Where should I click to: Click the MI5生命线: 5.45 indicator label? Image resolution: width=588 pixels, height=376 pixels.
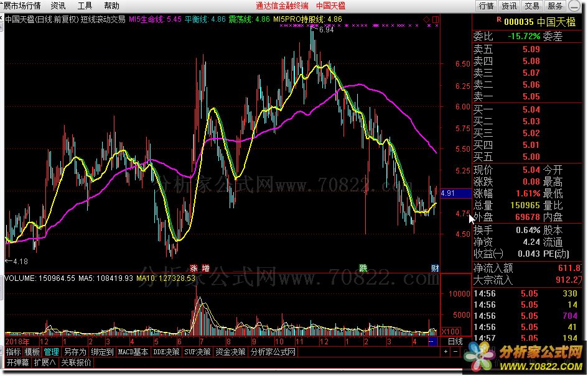coord(156,19)
